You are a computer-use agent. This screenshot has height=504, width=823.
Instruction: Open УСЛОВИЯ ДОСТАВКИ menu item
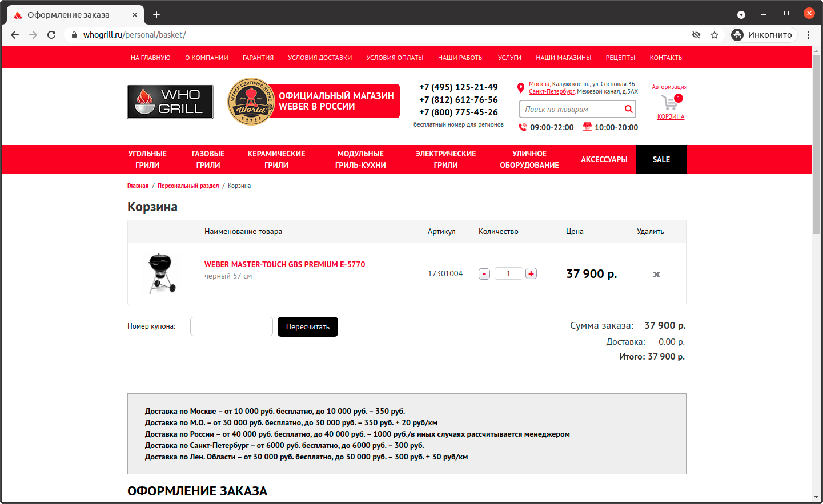(320, 58)
